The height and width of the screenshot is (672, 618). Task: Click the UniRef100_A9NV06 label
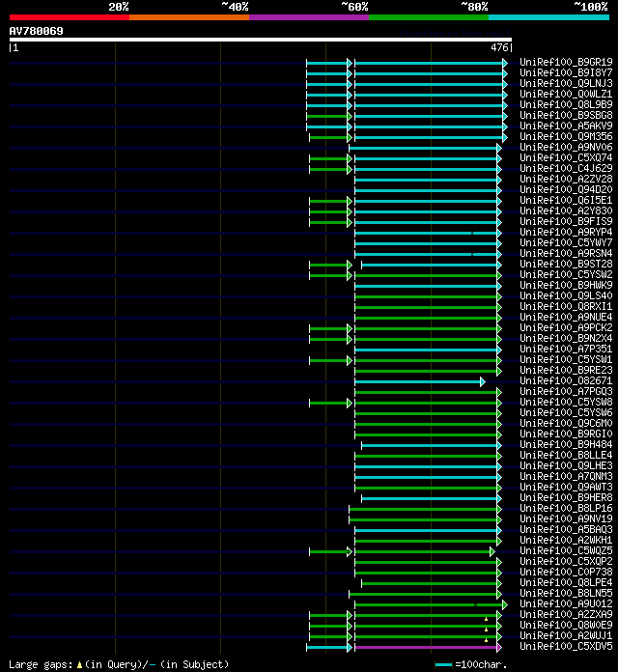click(x=566, y=148)
